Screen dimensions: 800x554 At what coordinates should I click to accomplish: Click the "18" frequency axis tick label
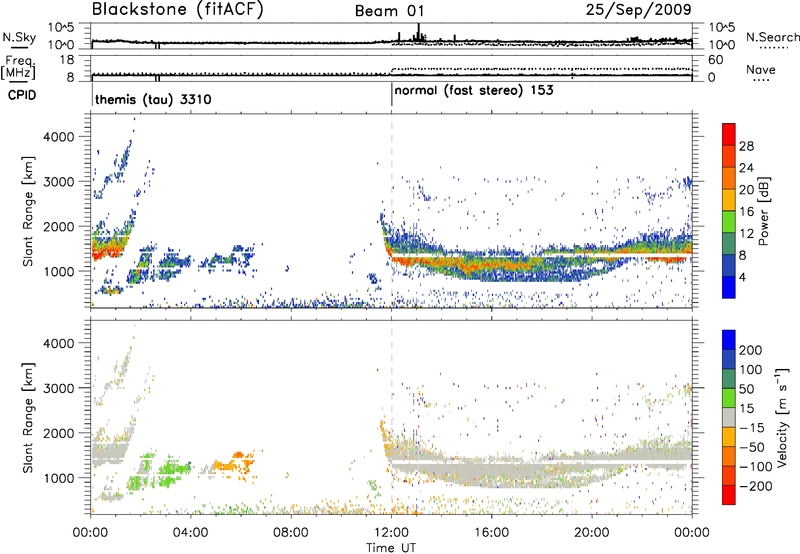point(67,60)
